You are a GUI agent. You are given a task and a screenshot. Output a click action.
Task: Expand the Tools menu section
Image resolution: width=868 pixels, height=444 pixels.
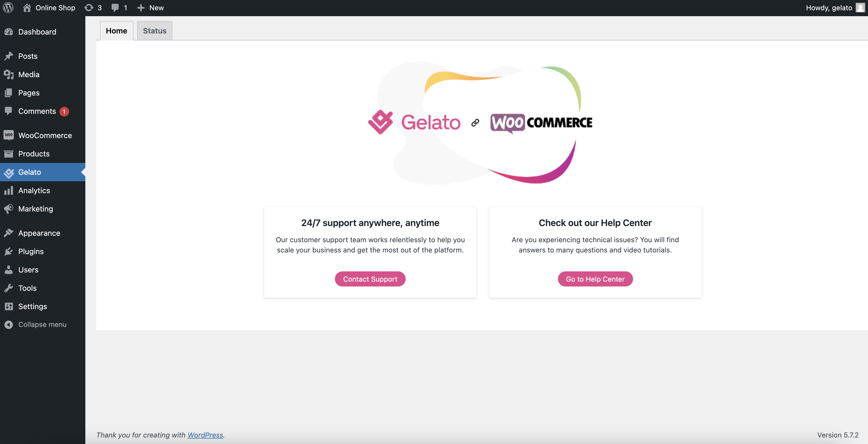coord(27,288)
